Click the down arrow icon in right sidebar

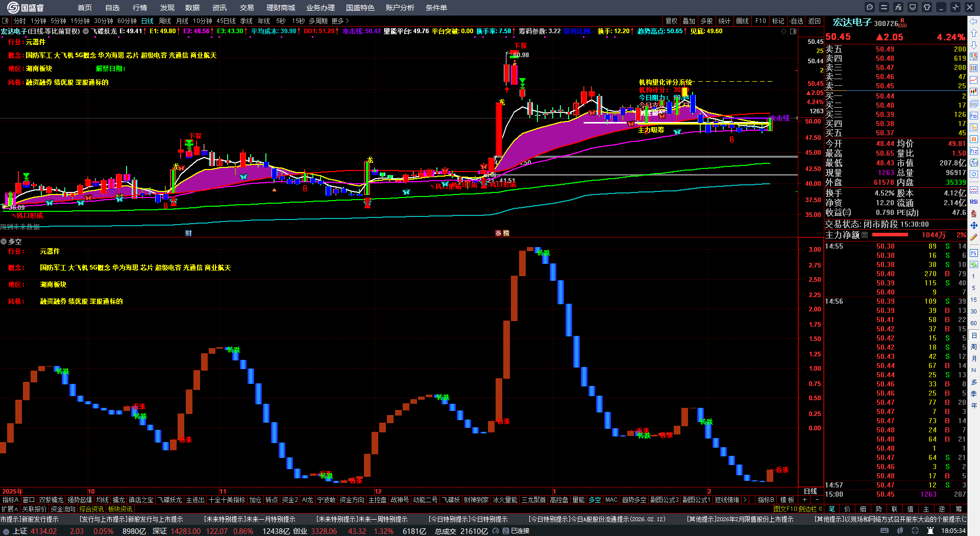pos(974,45)
